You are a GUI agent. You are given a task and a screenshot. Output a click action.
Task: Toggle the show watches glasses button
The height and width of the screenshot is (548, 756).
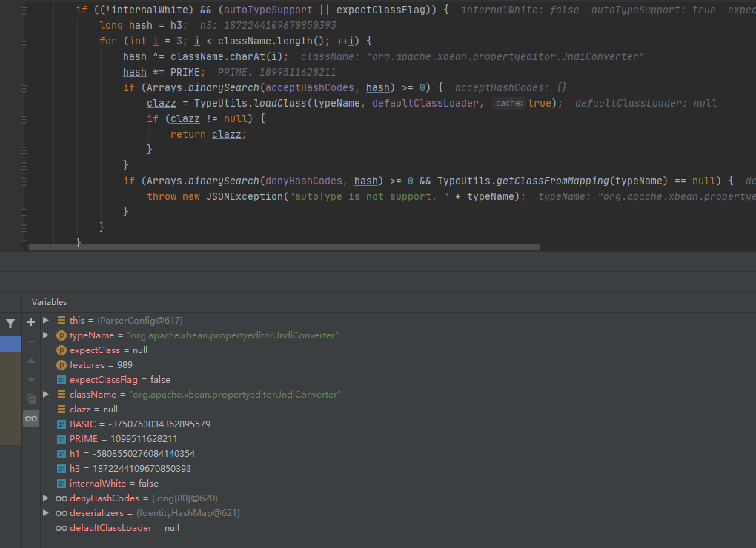tap(31, 418)
